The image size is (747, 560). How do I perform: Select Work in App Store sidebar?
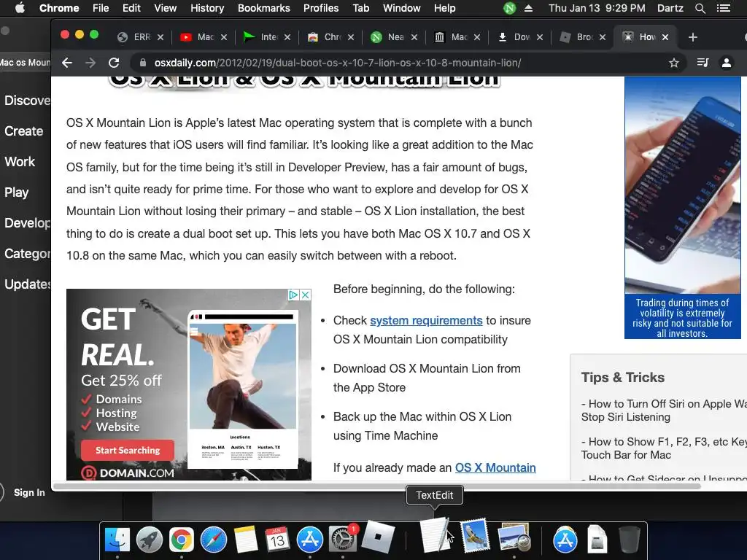pyautogui.click(x=20, y=161)
